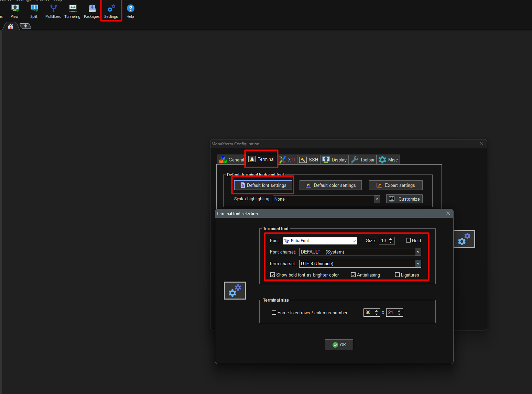Switch to the Misc configuration tab
The width and height of the screenshot is (532, 394).
(x=388, y=160)
